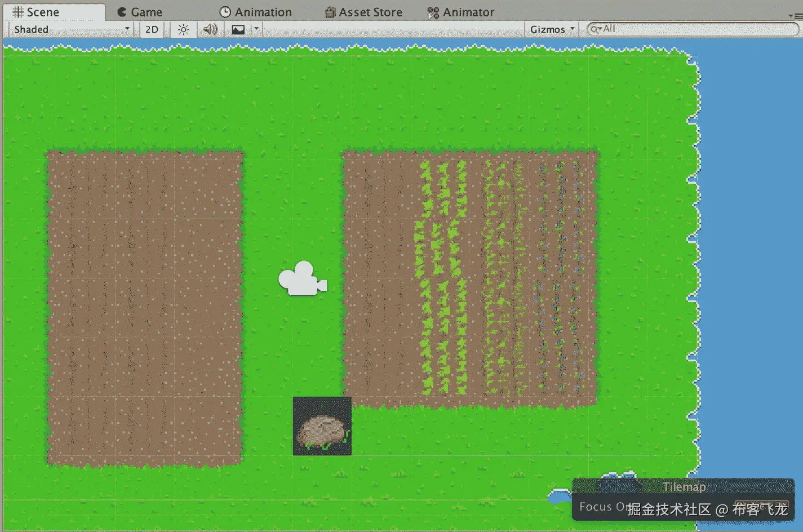The height and width of the screenshot is (532, 803).
Task: Toggle scene audio speaker icon
Action: click(x=210, y=29)
